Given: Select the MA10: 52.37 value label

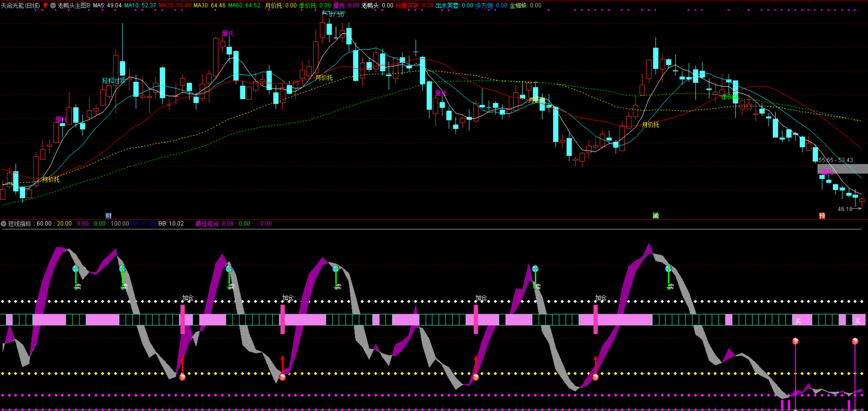Looking at the screenshot, I should 140,5.
